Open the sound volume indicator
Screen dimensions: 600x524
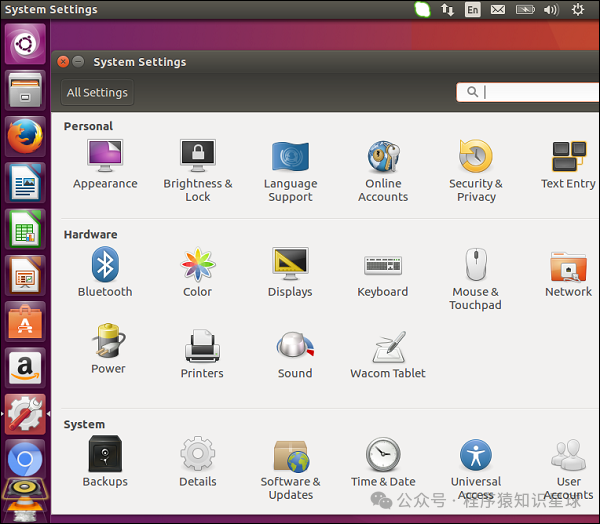pos(551,9)
